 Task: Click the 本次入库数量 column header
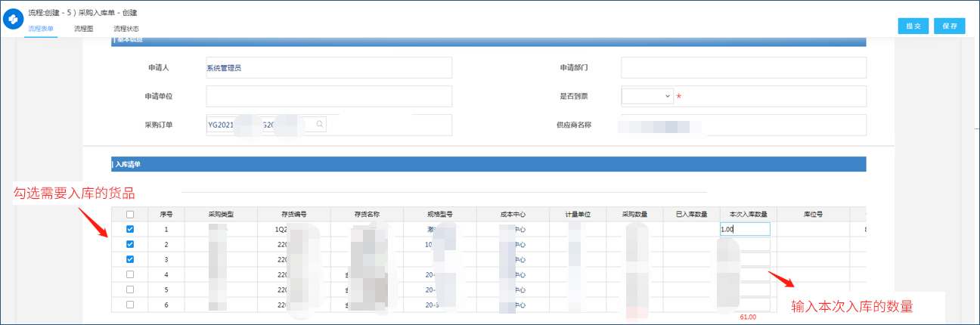coord(748,214)
